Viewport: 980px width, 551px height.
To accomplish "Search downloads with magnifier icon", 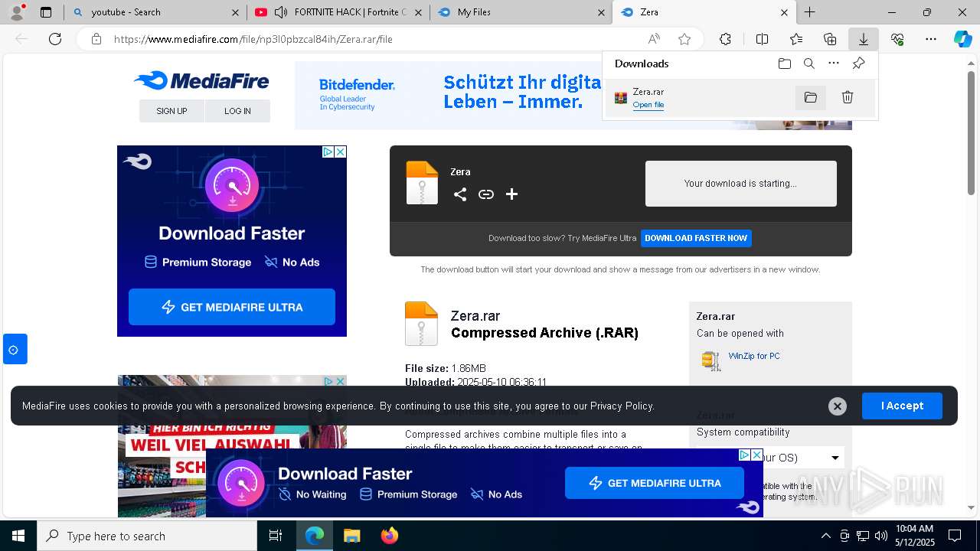I will coord(808,64).
